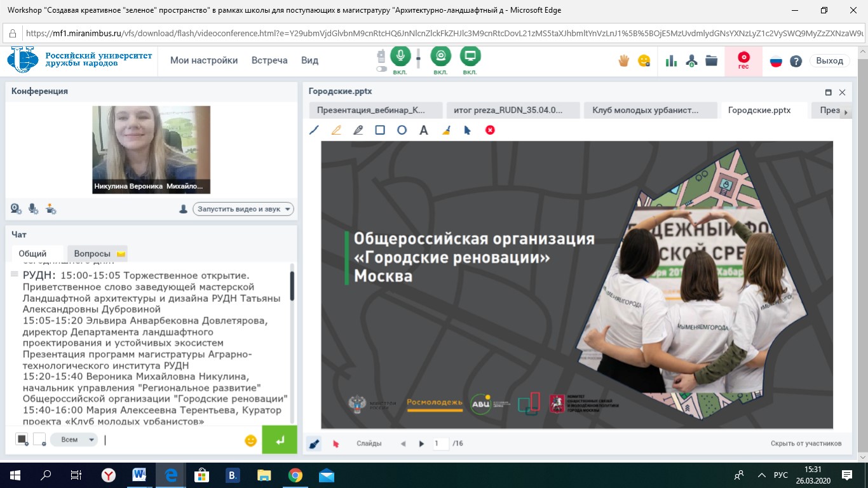Click the chat scrollbar
Image resolution: width=868 pixels, height=488 pixels.
[x=292, y=286]
